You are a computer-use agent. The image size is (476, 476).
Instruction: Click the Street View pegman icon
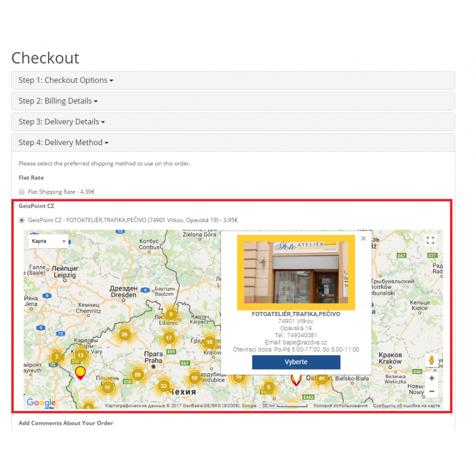point(431,361)
